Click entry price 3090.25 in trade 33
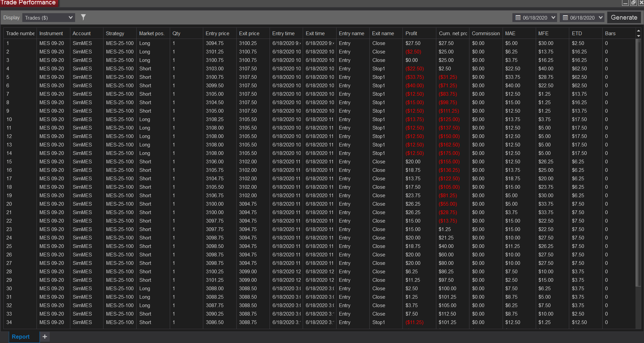 click(x=215, y=314)
